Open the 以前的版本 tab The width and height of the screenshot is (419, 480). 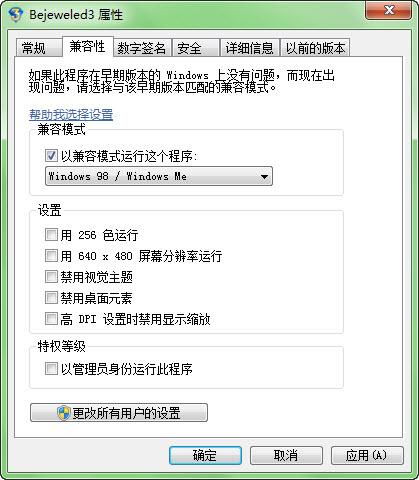click(x=315, y=48)
